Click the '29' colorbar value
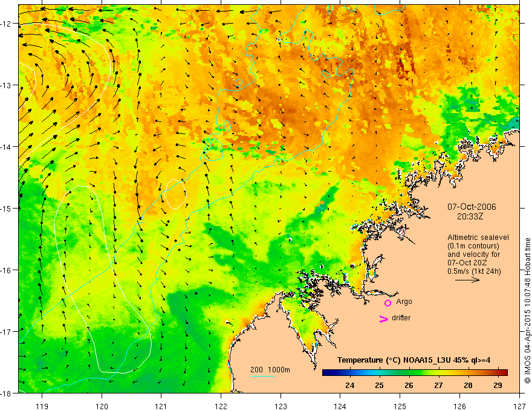532x411 pixels. 498,385
